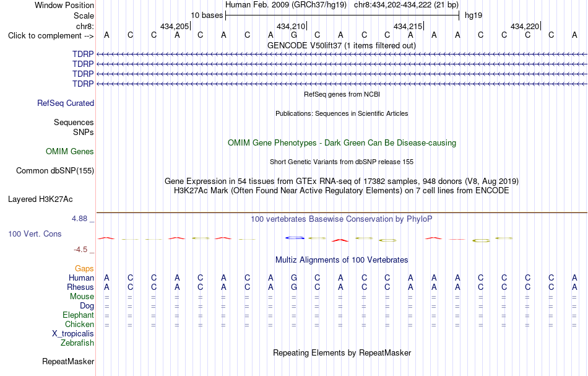The height and width of the screenshot is (376, 588).
Task: Click the Scale label
Action: click(x=84, y=15)
